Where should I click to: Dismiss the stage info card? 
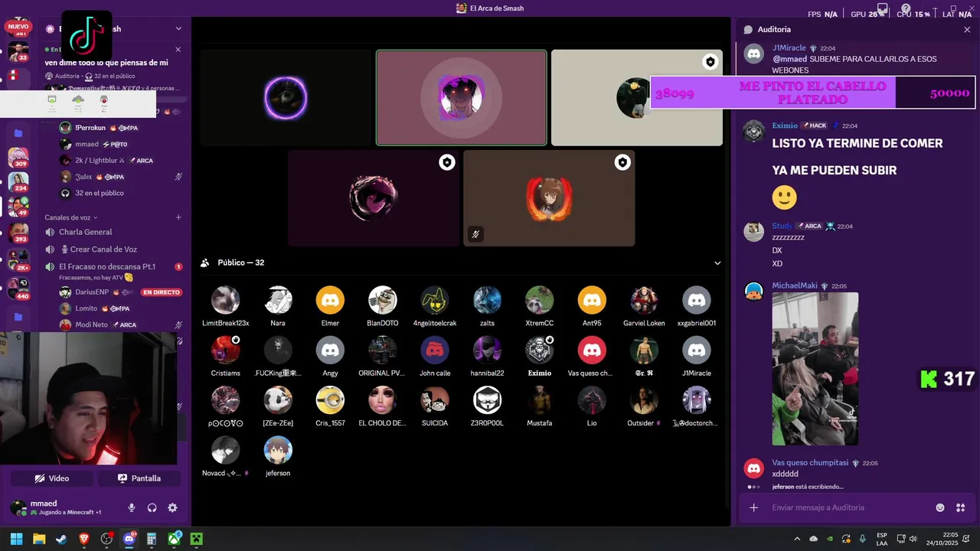[x=178, y=49]
